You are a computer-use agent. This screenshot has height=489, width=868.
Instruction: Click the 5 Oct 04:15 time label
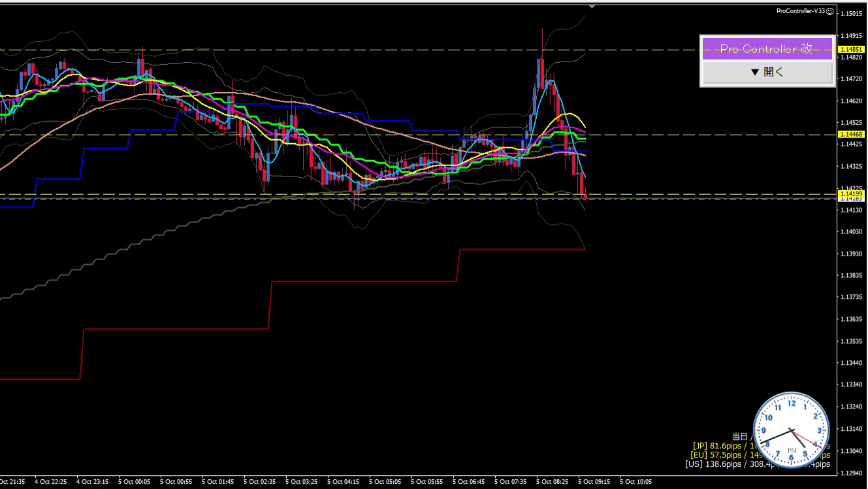pyautogui.click(x=343, y=482)
